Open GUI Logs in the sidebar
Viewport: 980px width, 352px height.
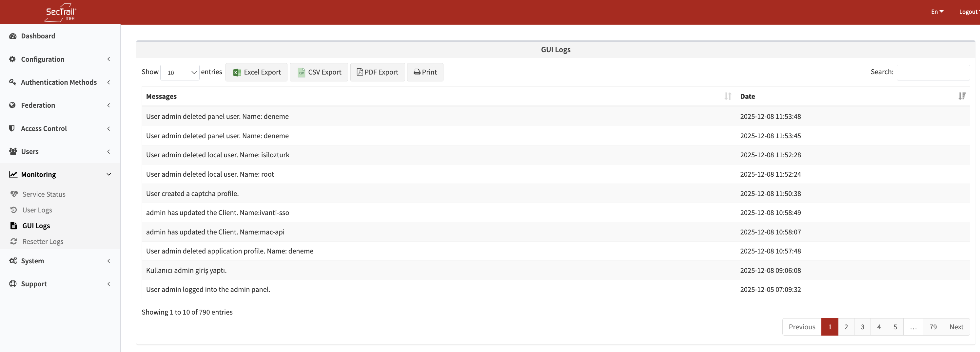point(36,226)
